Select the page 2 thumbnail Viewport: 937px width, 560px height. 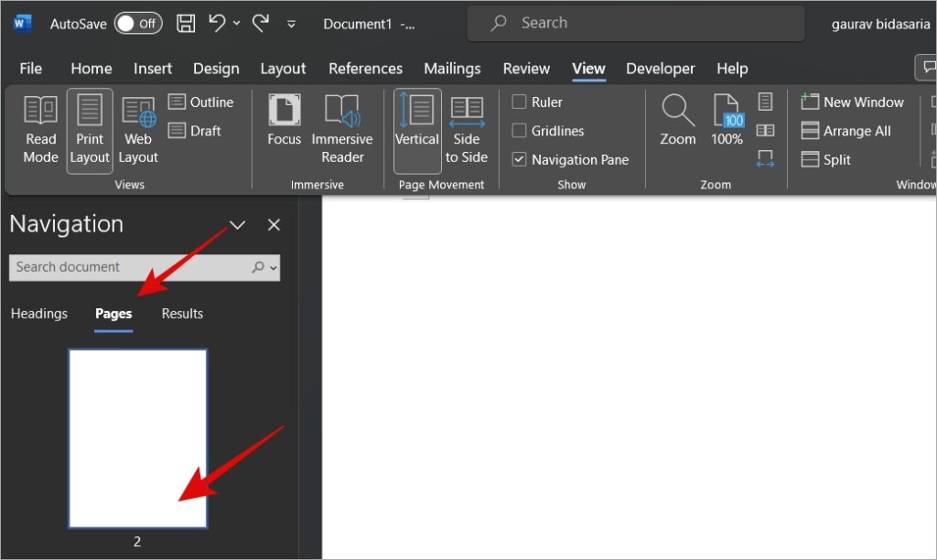click(138, 438)
